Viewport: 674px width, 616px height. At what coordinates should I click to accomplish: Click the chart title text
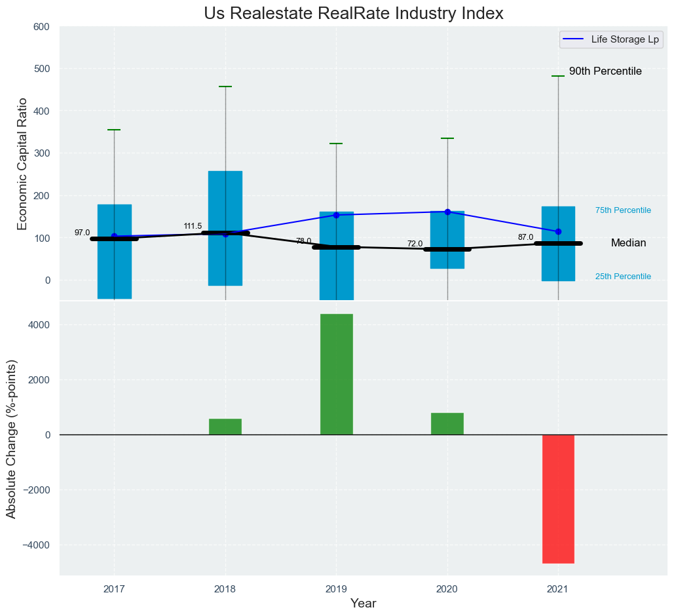coord(354,13)
